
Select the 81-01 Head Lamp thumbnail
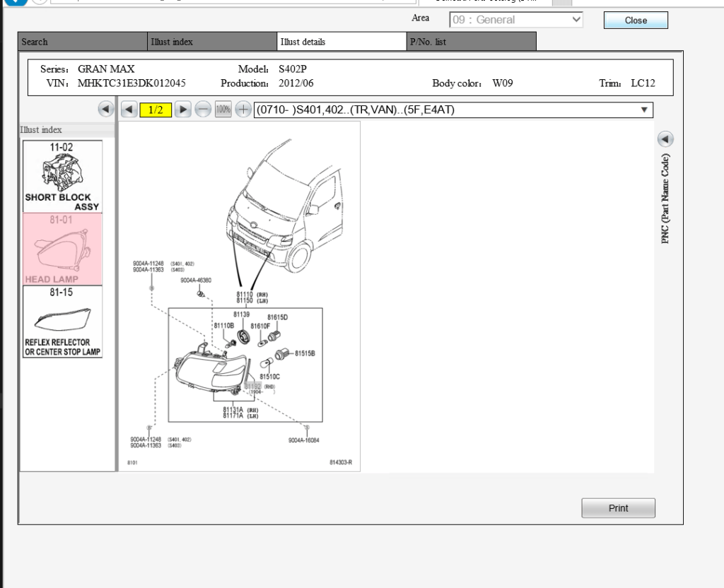click(x=62, y=249)
